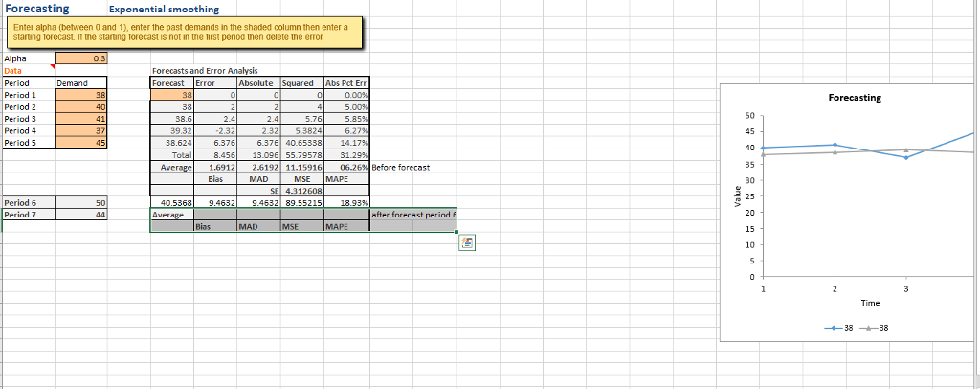Select the percentage 14.17% cell
The image size is (980, 389).
click(346, 143)
